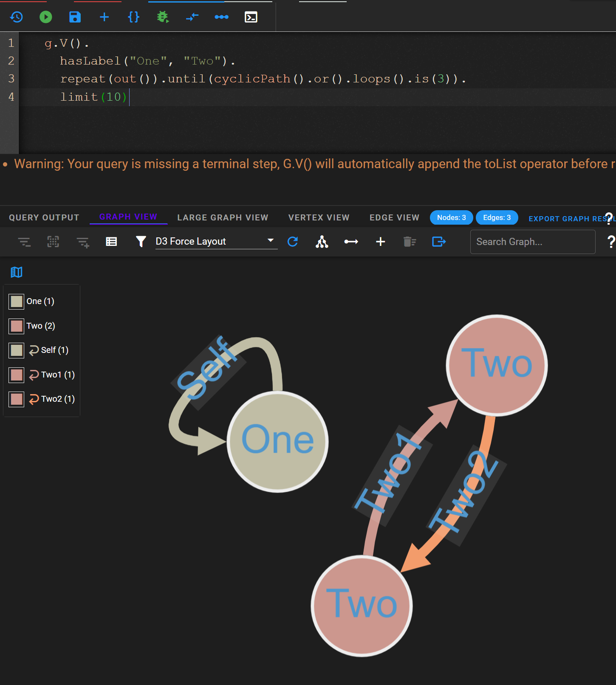The height and width of the screenshot is (685, 616).
Task: Click Export Graph Results link
Action: click(x=567, y=219)
